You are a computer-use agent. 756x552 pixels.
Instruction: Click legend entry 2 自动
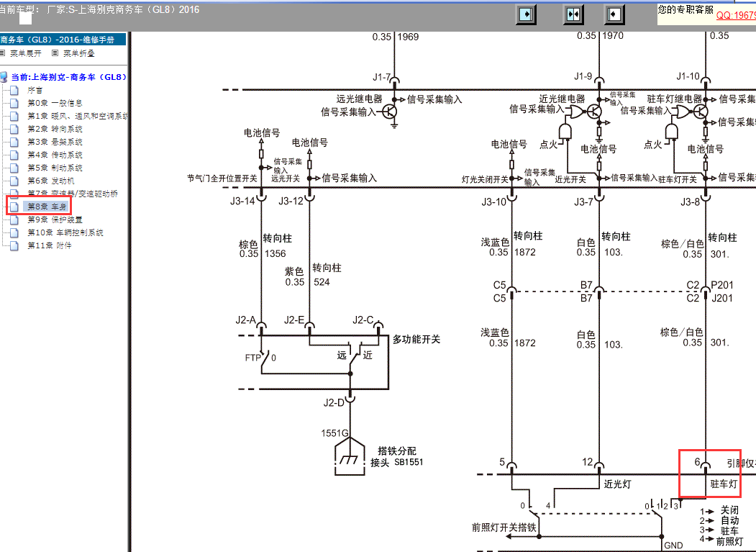(x=719, y=520)
